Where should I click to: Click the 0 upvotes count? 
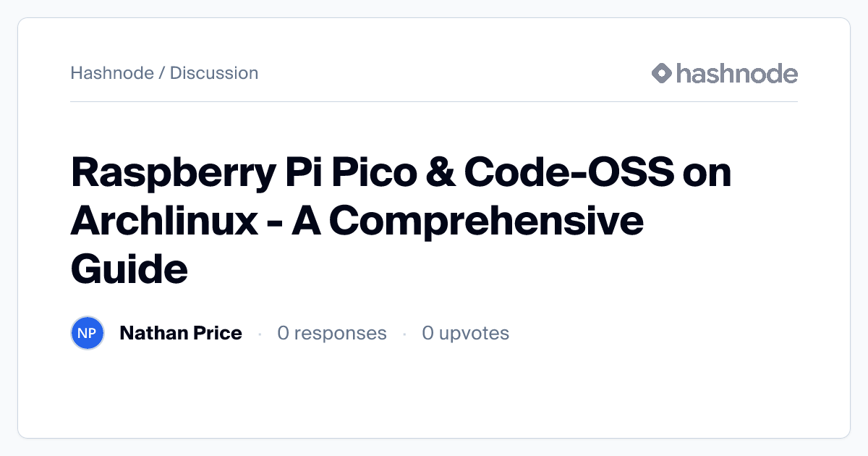pos(466,333)
